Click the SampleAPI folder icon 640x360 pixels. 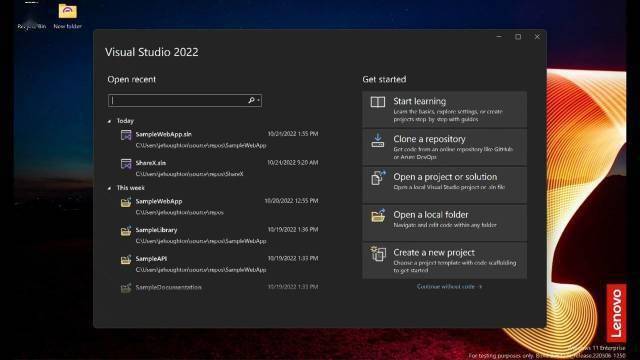(x=126, y=259)
